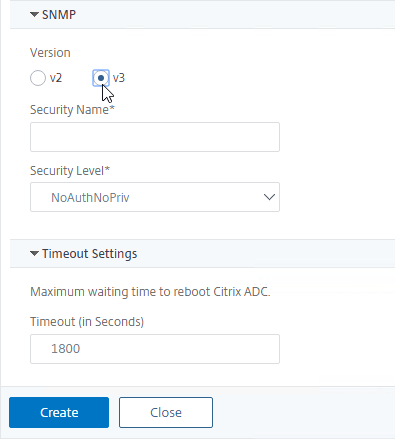Click the Timeout (in Seconds) label
The height and width of the screenshot is (439, 395).
click(87, 322)
